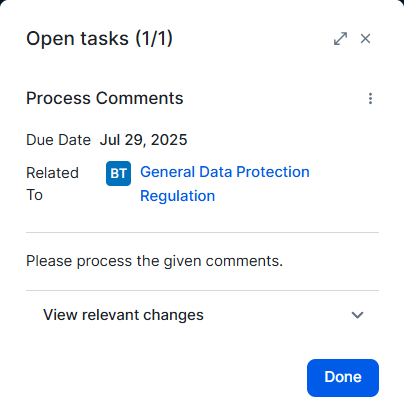Click the blue BT badge icon
The height and width of the screenshot is (420, 404).
point(118,173)
